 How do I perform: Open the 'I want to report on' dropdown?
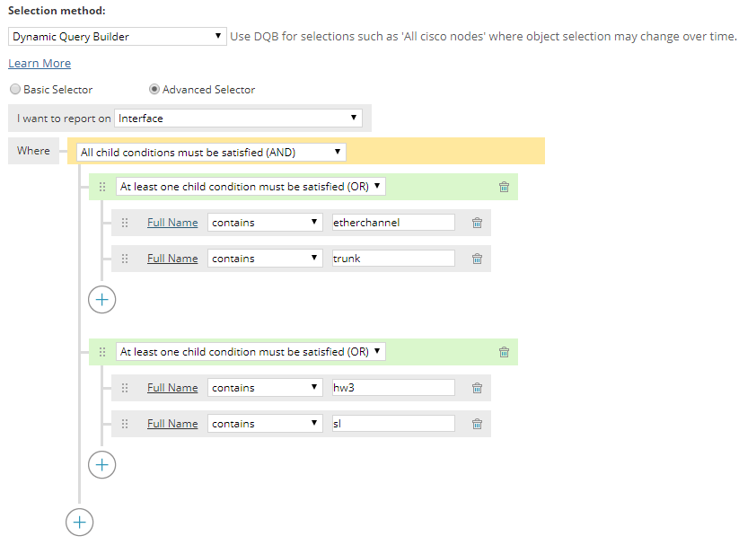(238, 118)
